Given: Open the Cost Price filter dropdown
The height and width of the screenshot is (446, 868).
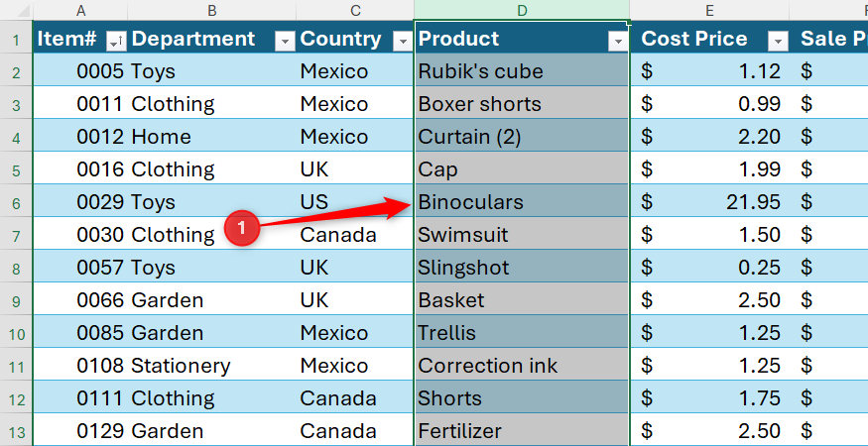Looking at the screenshot, I should 778,41.
